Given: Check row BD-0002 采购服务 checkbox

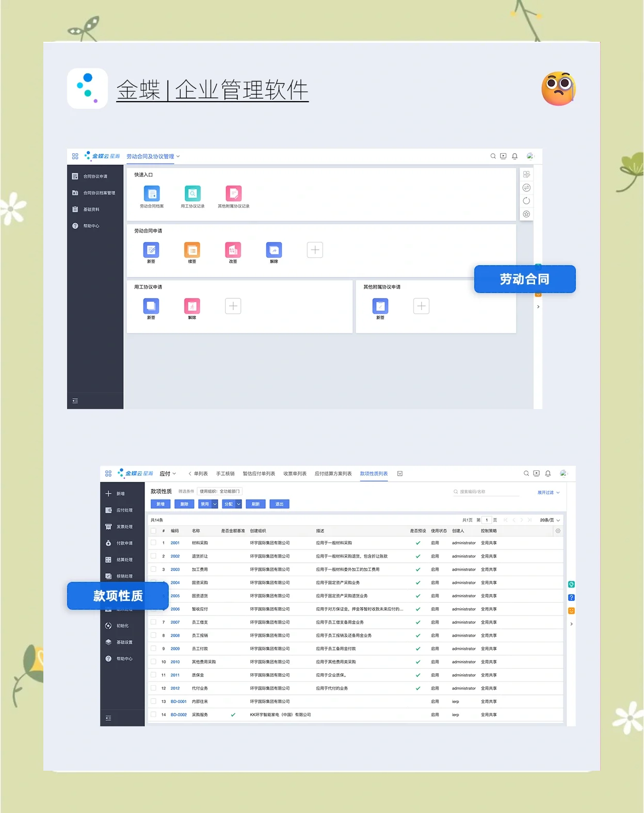Looking at the screenshot, I should point(153,714).
